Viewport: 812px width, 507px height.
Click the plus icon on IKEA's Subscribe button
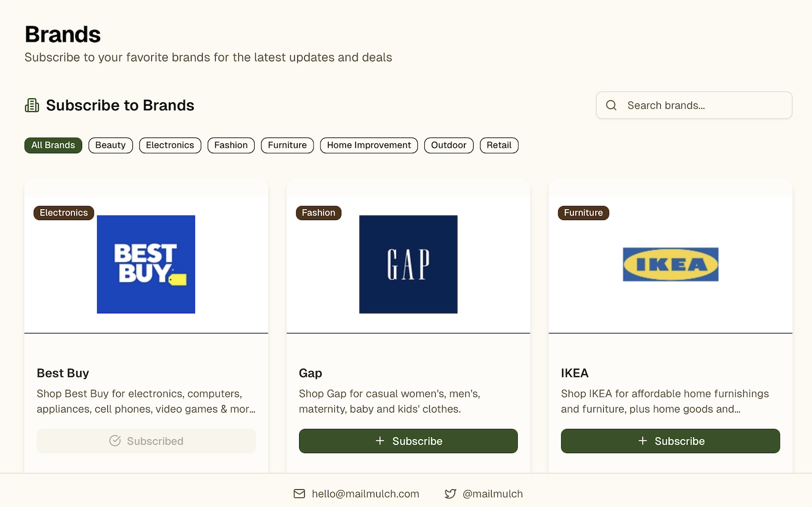[642, 441]
